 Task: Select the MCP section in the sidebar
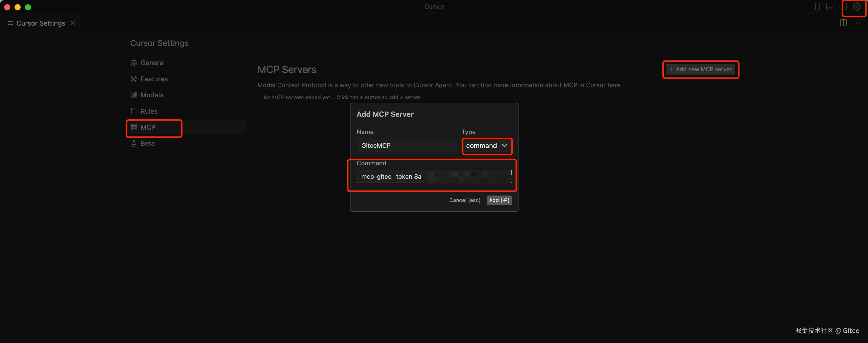148,127
